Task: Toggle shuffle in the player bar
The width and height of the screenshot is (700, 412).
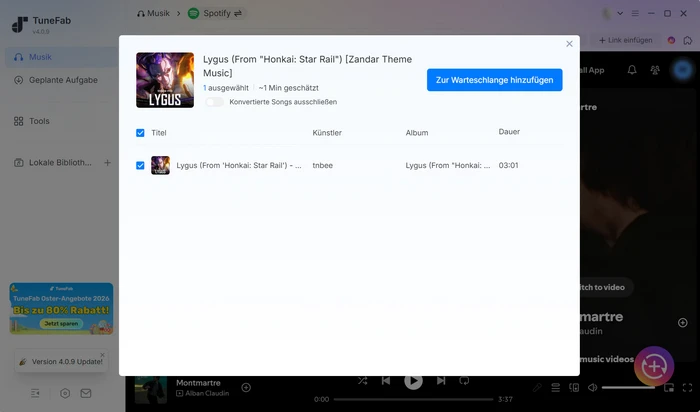Action: [362, 381]
